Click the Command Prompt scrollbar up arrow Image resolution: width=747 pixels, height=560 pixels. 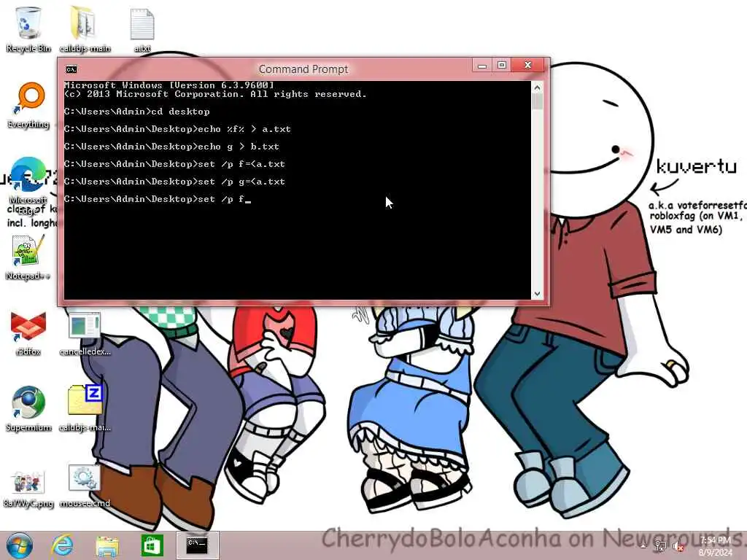pos(537,87)
